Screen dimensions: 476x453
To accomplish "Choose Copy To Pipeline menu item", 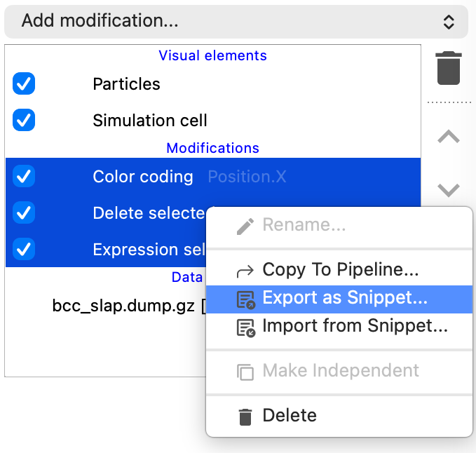I will pyautogui.click(x=340, y=269).
